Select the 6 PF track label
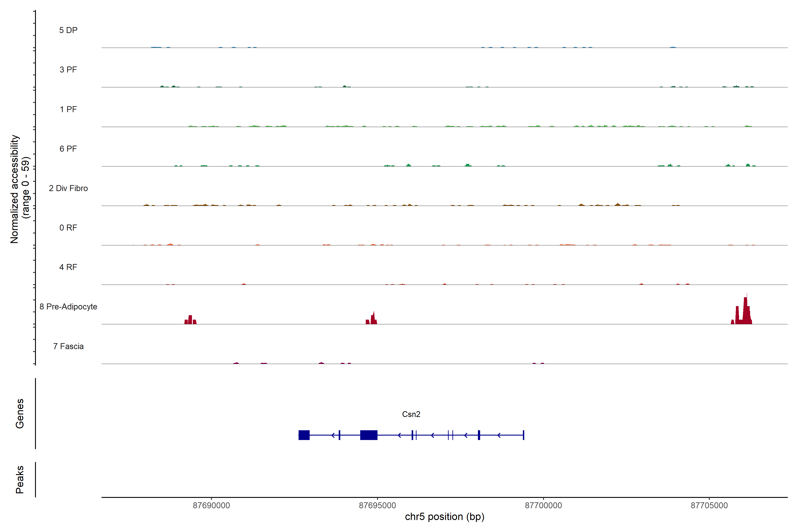 (68, 149)
